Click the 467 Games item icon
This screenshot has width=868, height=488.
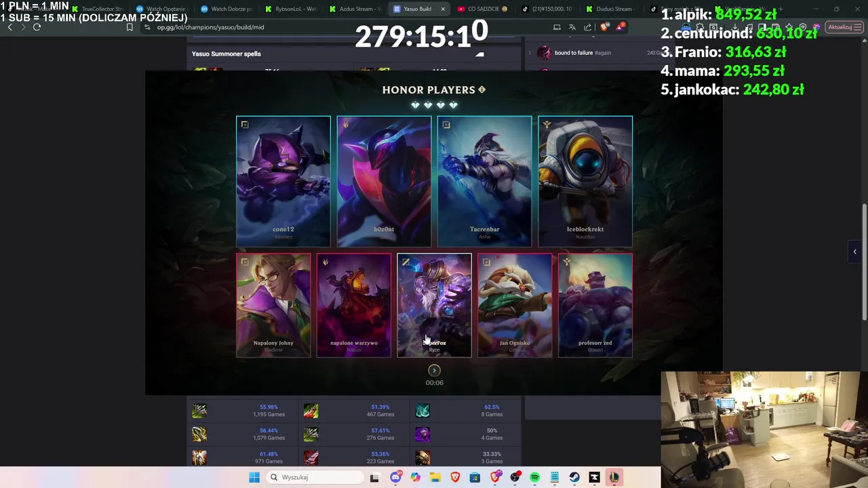pos(311,410)
